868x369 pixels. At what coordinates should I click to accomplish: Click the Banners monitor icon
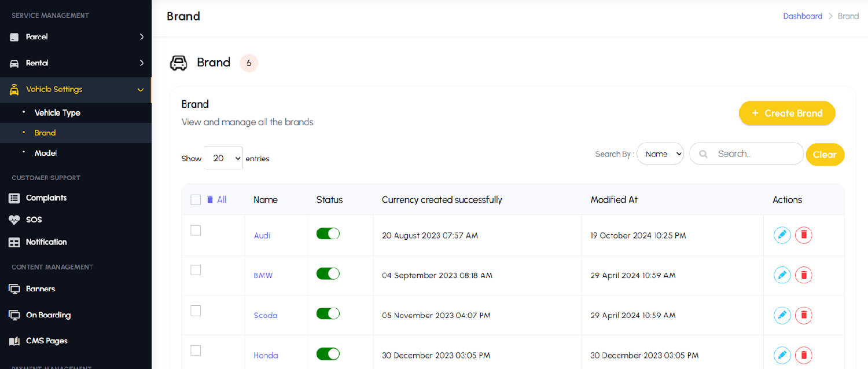point(14,289)
